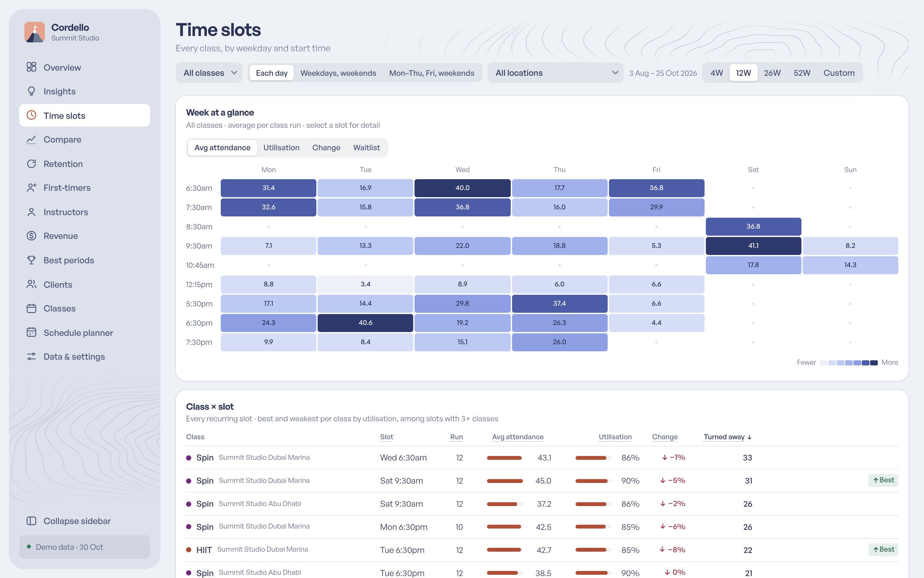Click the Data & settings sliders icon
This screenshot has width=924, height=578.
[x=31, y=356]
